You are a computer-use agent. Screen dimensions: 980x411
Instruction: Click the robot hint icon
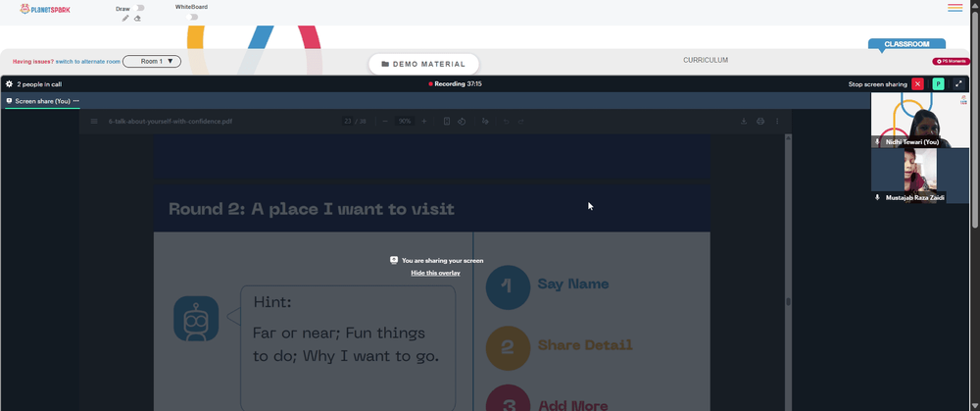tap(196, 319)
